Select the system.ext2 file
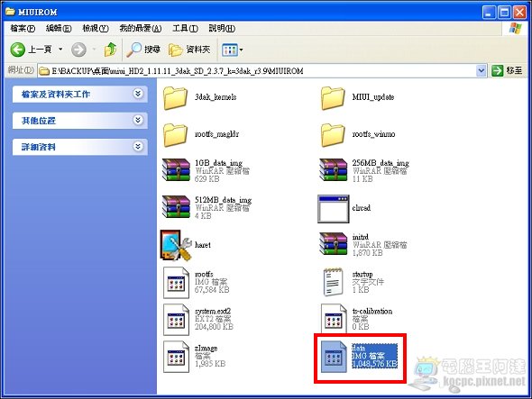Screen dimensions: 532x399 176,320
